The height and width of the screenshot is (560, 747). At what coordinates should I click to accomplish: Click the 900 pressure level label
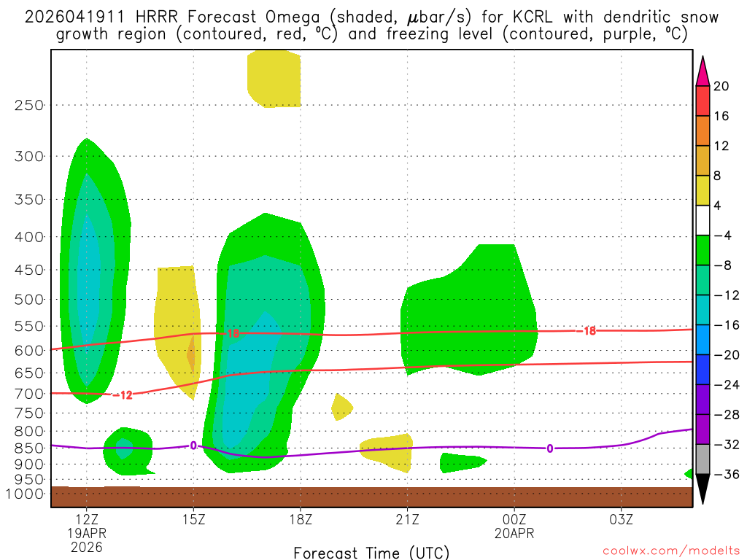click(29, 464)
